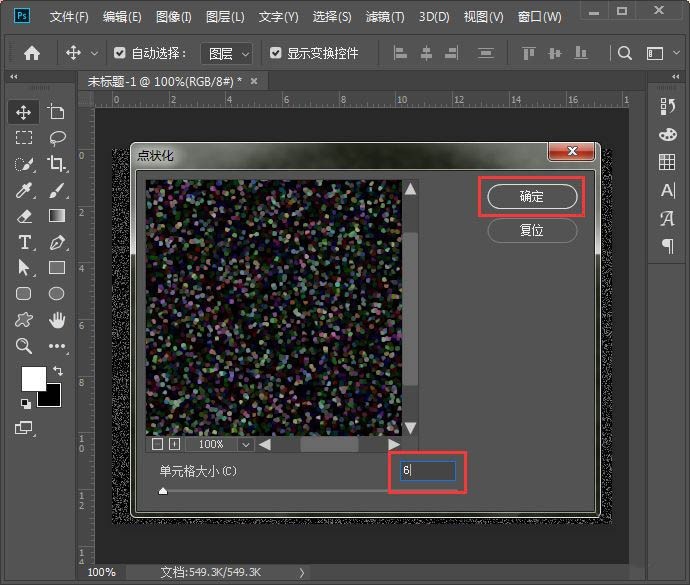Choose the Pen tool
690x585 pixels.
point(57,242)
